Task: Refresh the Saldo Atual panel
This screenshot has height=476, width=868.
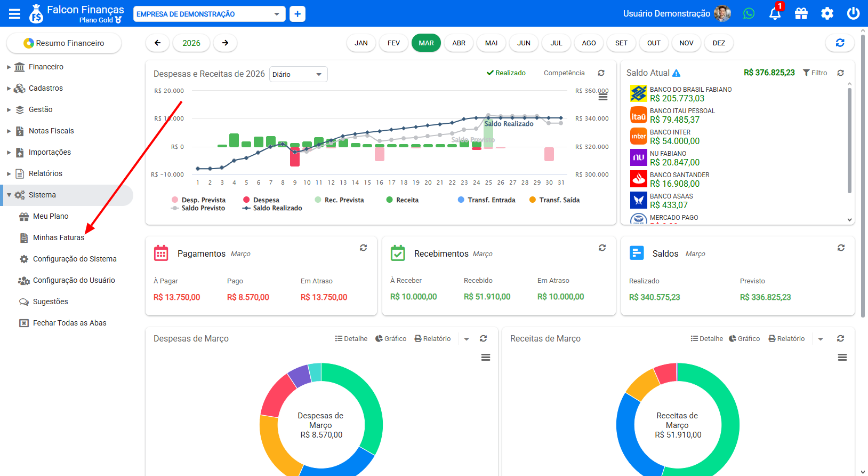Action: 841,73
